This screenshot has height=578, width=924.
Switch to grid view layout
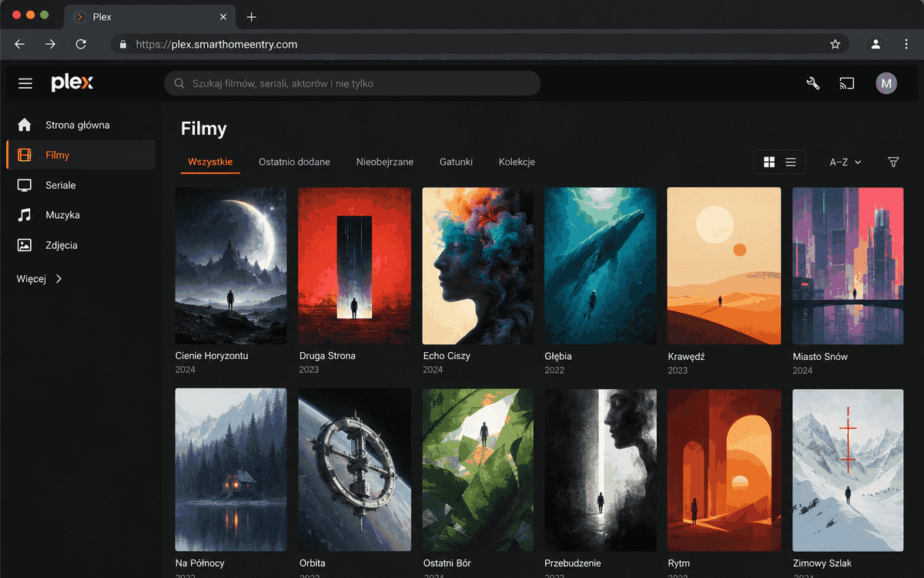point(769,162)
